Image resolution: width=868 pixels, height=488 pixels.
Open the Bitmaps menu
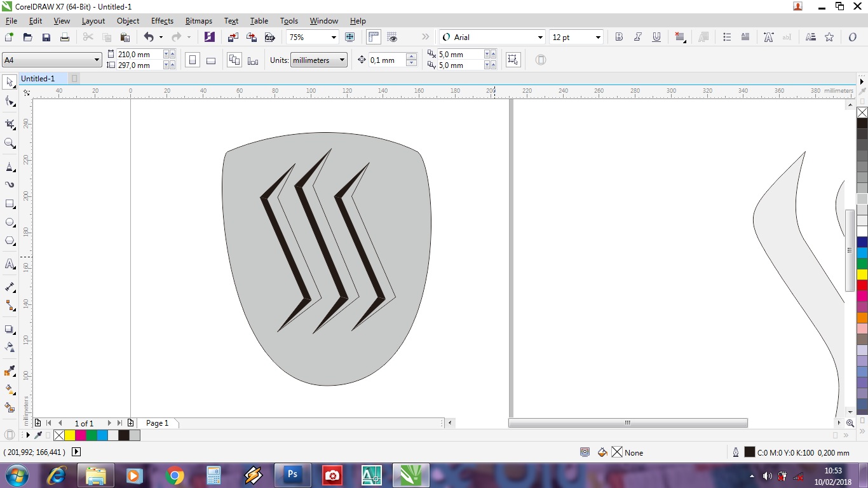pyautogui.click(x=199, y=21)
